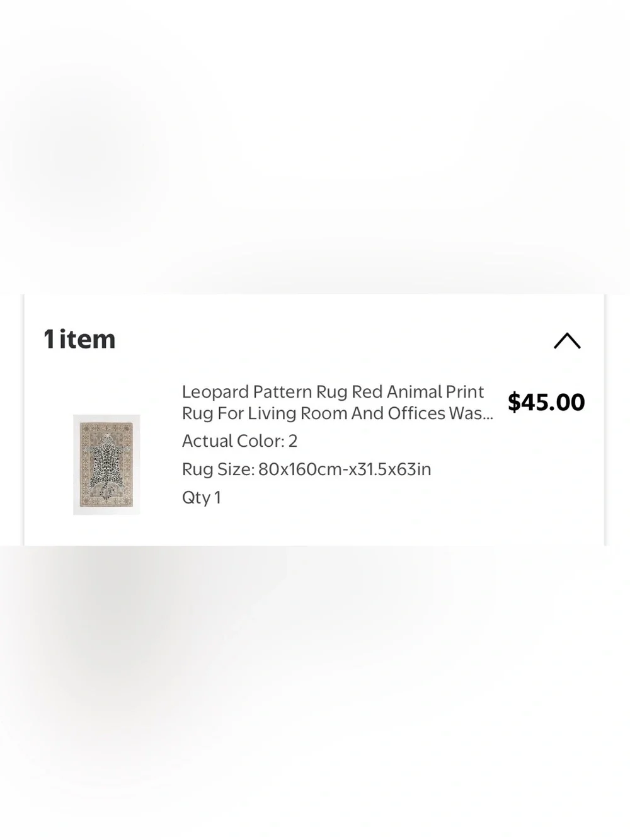Screen dimensions: 630x840
Task: Open the Leopard Pattern Rug product title
Action: pos(338,403)
